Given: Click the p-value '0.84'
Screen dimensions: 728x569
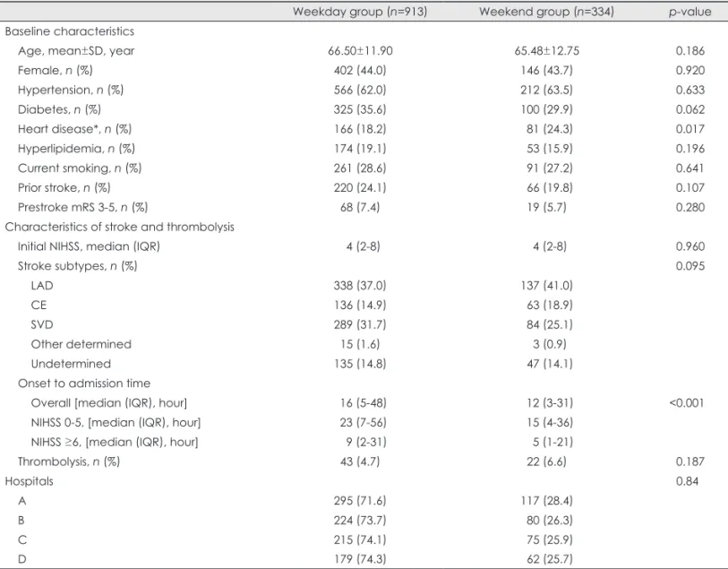Looking at the screenshot, I should point(687,481).
